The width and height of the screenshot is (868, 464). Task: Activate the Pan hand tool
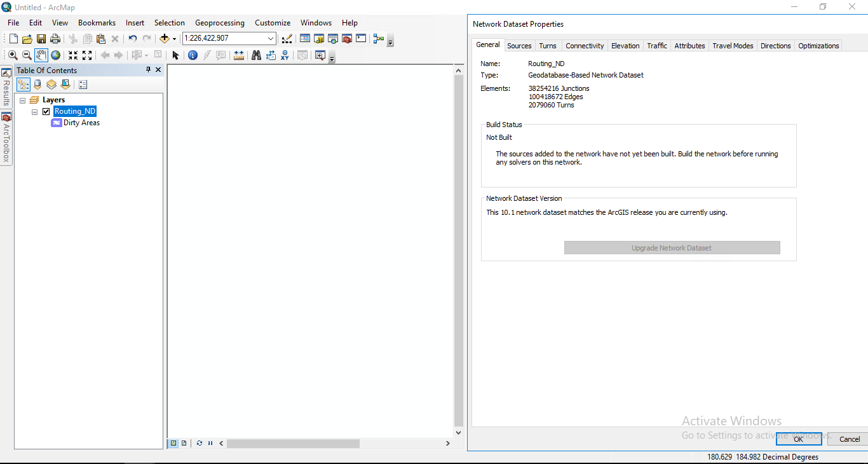tap(41, 55)
